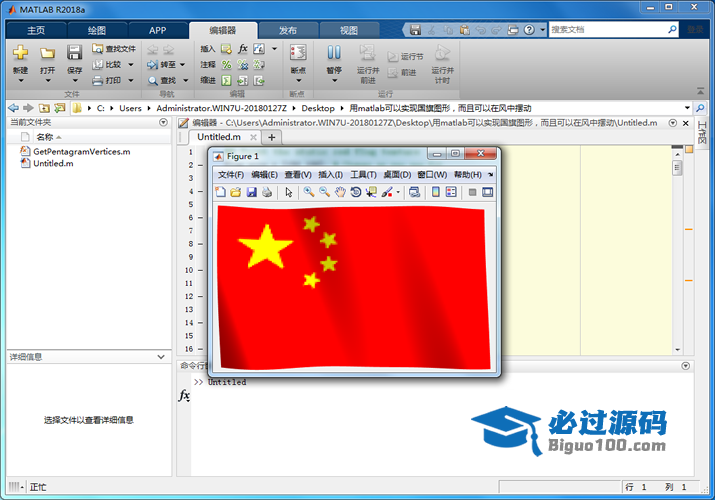Screen dimensions: 715x500
Task: Click Insert Colorbar icon in Figure 1
Action: (435, 192)
